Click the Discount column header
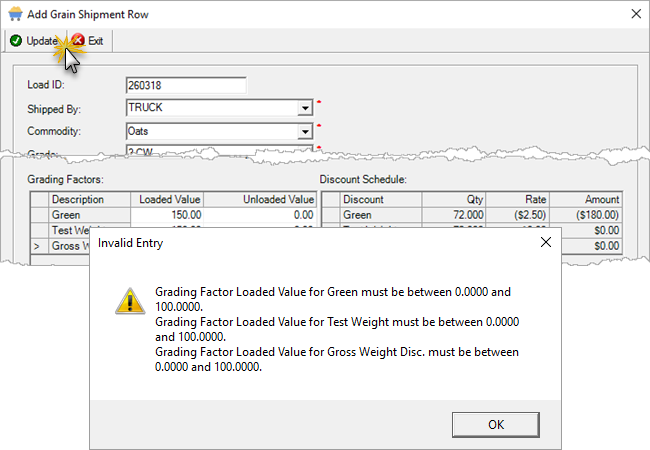The image size is (650, 450). 381,199
